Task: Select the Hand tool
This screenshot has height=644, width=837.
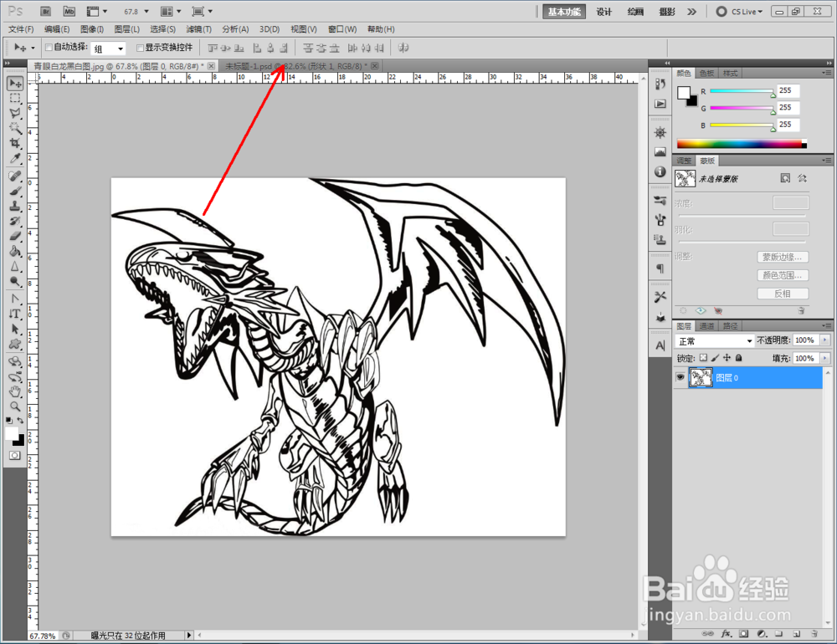Action: click(15, 391)
